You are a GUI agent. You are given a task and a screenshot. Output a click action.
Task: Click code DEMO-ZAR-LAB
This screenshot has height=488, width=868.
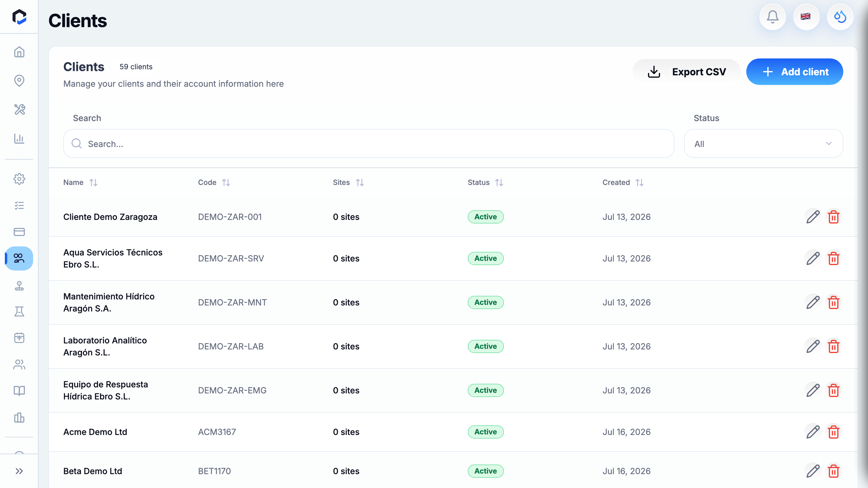click(231, 346)
